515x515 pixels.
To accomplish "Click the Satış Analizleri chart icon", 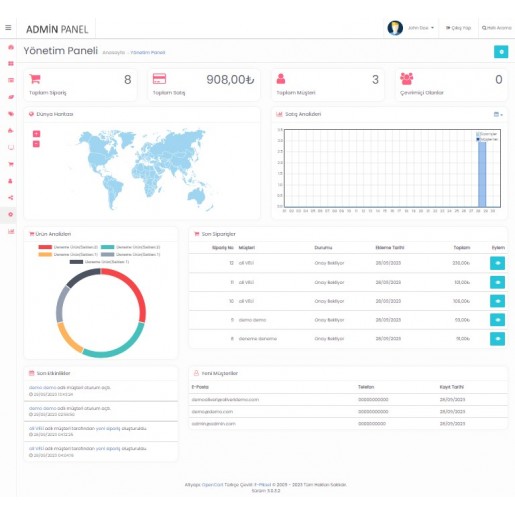I will pyautogui.click(x=279, y=114).
